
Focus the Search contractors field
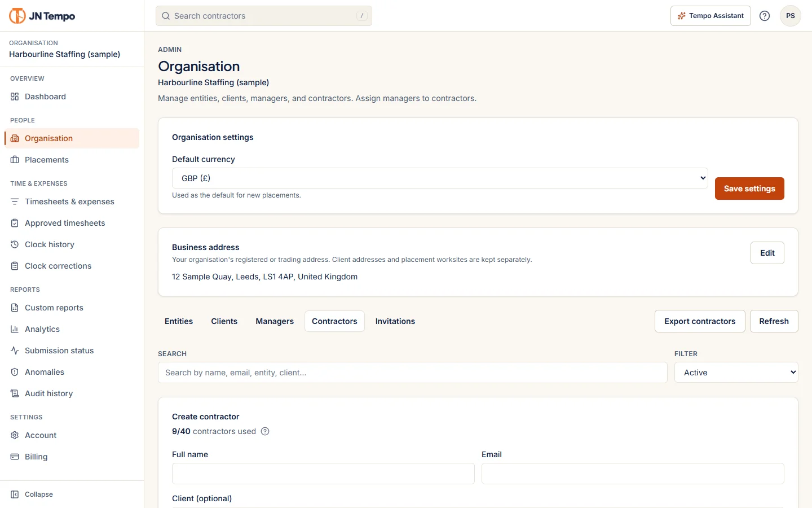[264, 16]
